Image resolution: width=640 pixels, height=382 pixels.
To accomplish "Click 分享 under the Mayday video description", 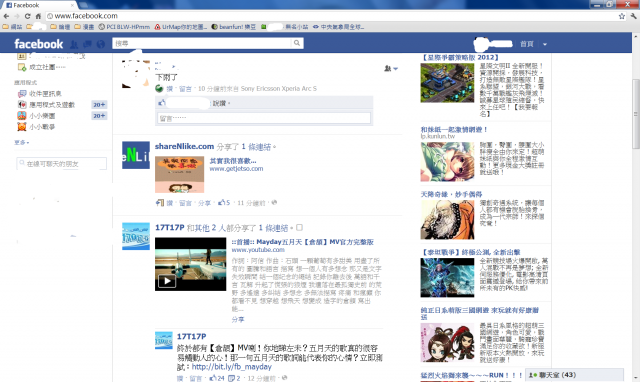I will pos(238,320).
